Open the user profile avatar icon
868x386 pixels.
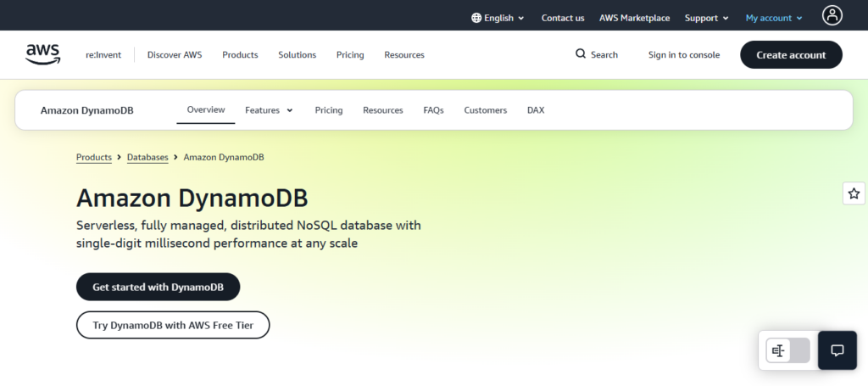tap(832, 15)
